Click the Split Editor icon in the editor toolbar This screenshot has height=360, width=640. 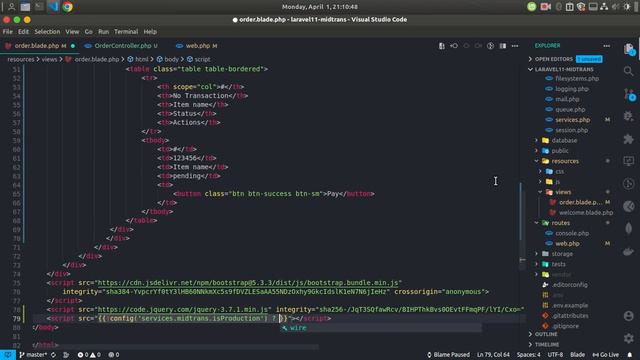(503, 46)
